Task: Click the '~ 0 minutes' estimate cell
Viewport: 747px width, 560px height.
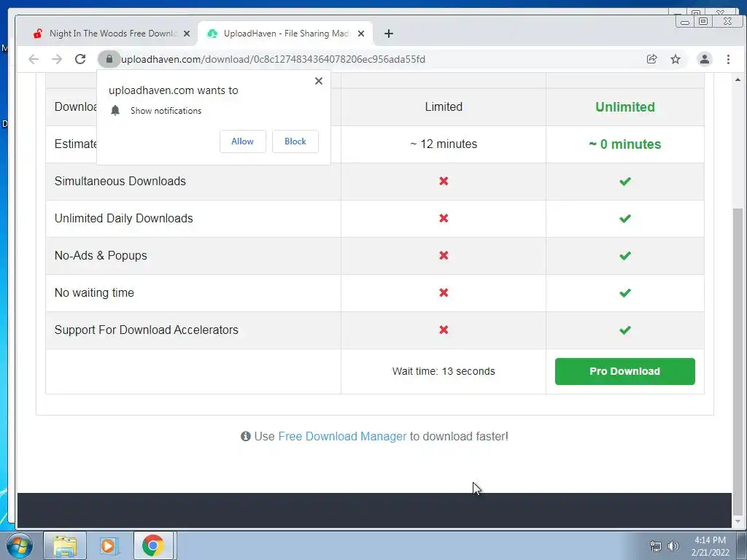Action: [625, 144]
